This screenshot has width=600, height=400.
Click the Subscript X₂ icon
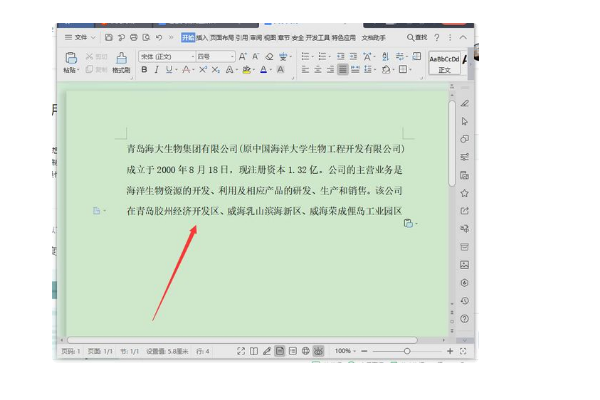click(x=216, y=69)
